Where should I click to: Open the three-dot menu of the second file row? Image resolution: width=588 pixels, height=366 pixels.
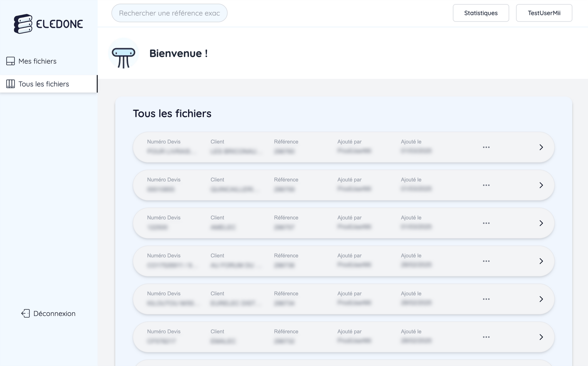coord(486,185)
